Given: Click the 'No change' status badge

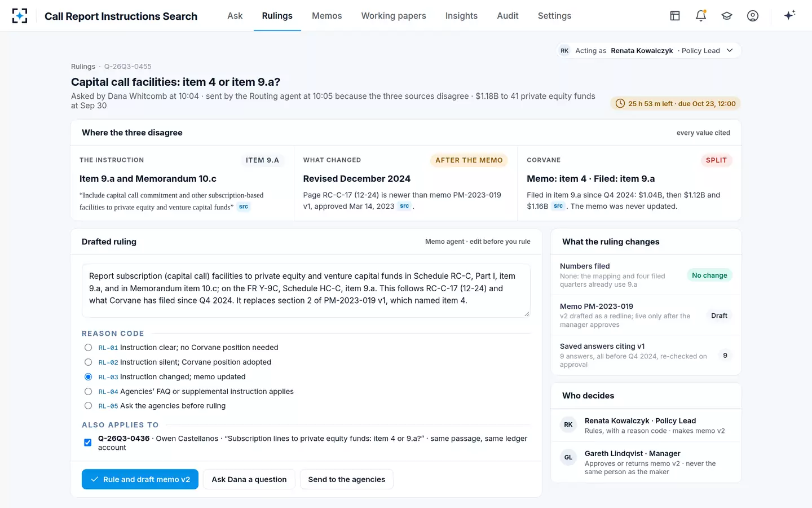Looking at the screenshot, I should [709, 275].
